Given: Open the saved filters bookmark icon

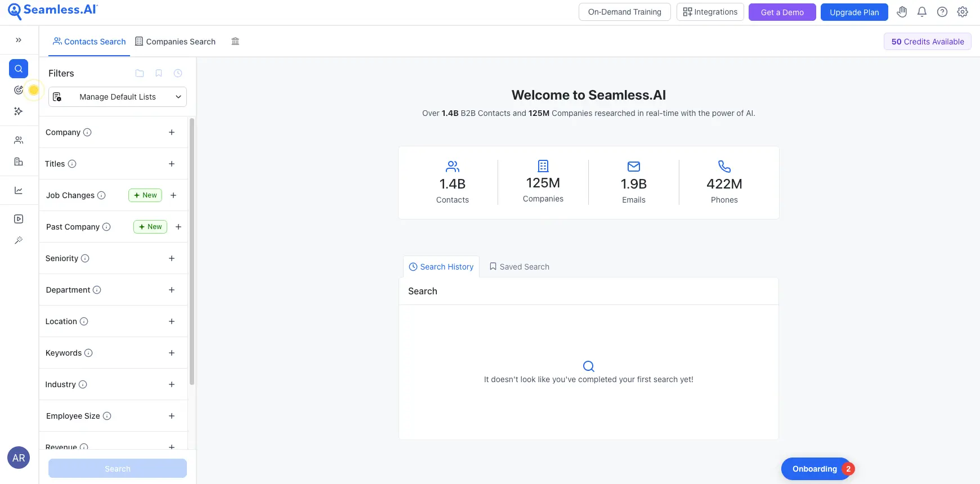Looking at the screenshot, I should pyautogui.click(x=159, y=73).
